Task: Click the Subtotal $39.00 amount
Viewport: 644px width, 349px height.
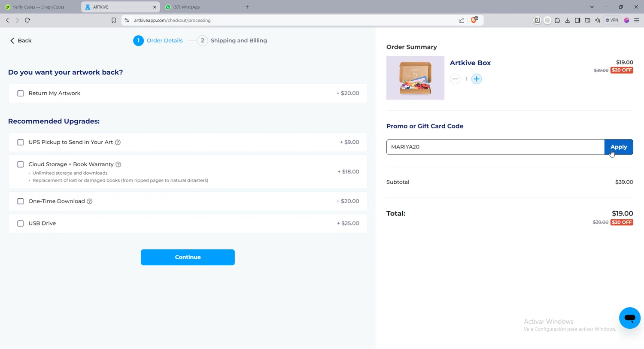Action: click(624, 182)
